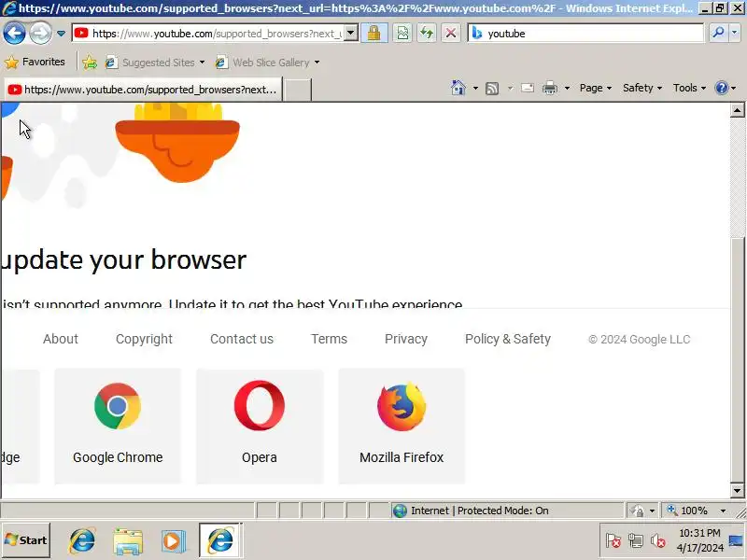The height and width of the screenshot is (560, 747).
Task: Toggle Compatibility View icon
Action: coord(402,33)
